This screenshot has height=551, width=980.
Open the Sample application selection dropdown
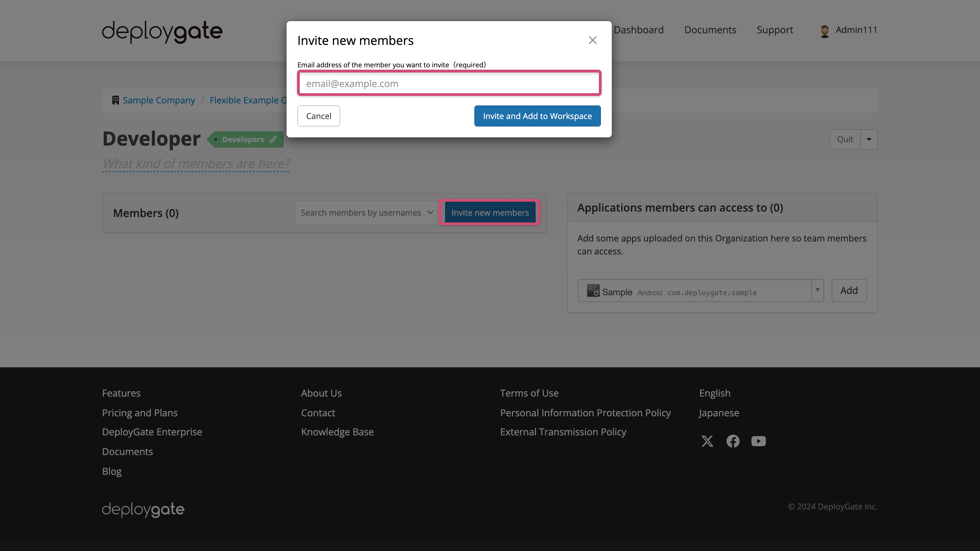point(817,290)
